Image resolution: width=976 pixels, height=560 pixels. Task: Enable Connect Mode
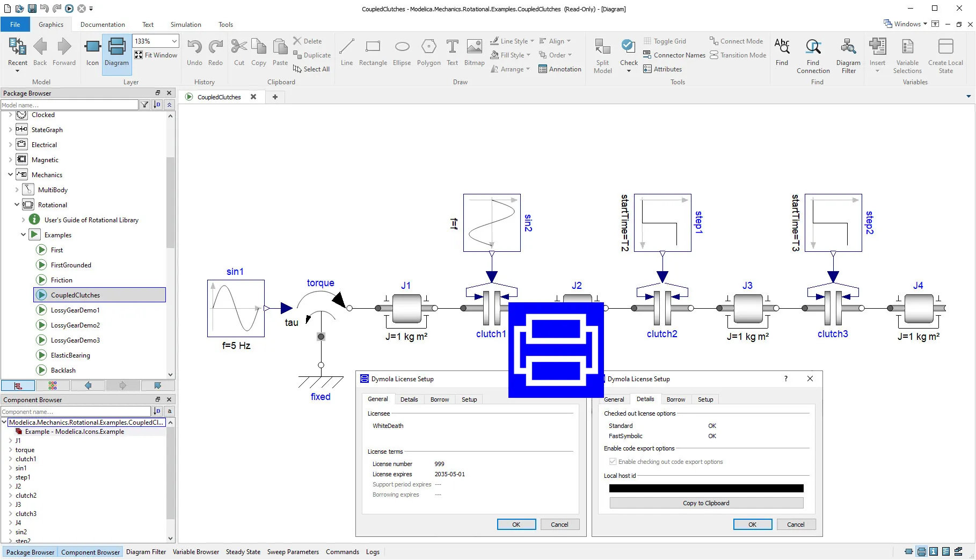(x=736, y=41)
